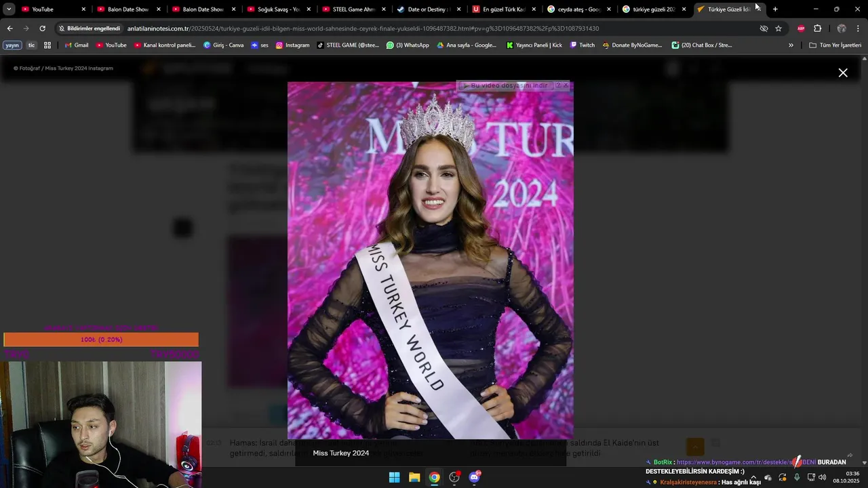Open the tic bookmark folder

coord(31,45)
